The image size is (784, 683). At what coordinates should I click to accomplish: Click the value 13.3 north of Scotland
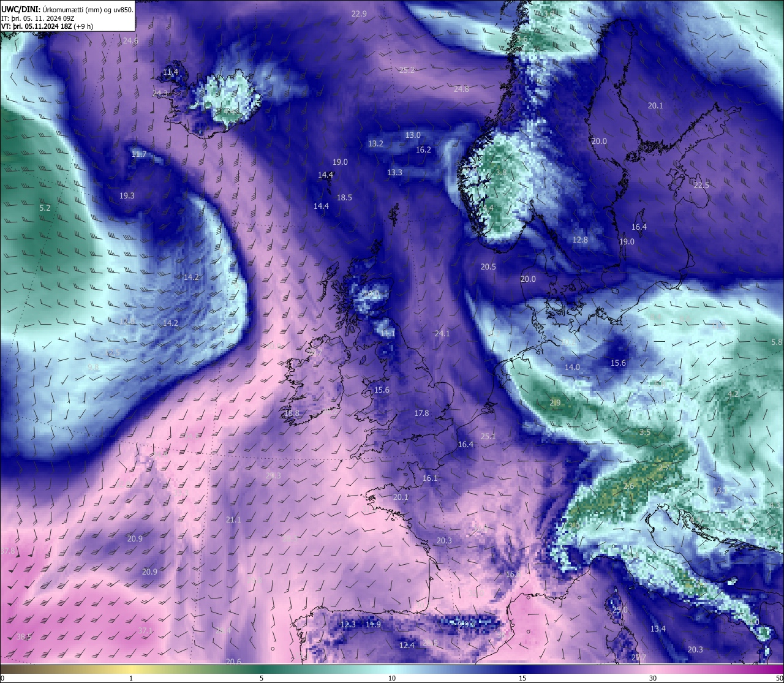tap(394, 172)
